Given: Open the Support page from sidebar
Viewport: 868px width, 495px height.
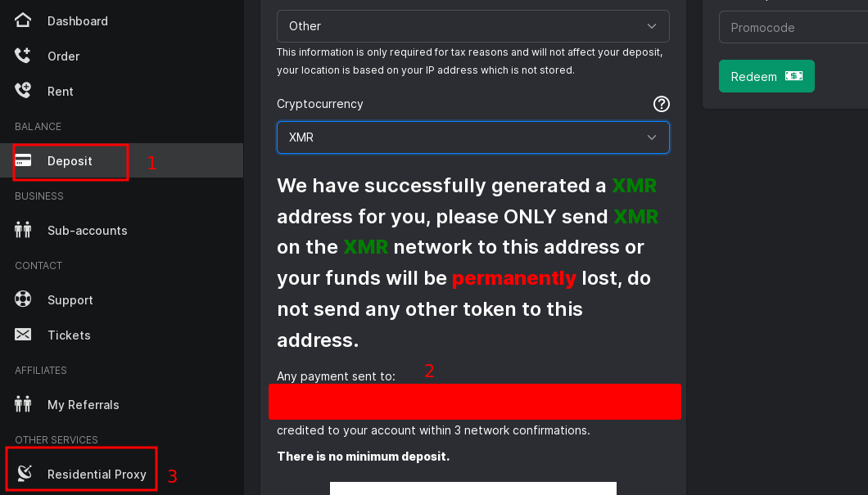Looking at the screenshot, I should click(70, 300).
